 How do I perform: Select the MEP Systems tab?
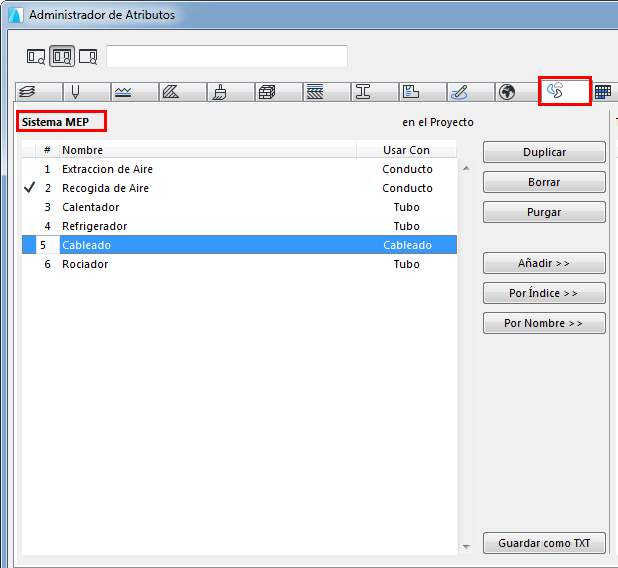click(x=565, y=91)
